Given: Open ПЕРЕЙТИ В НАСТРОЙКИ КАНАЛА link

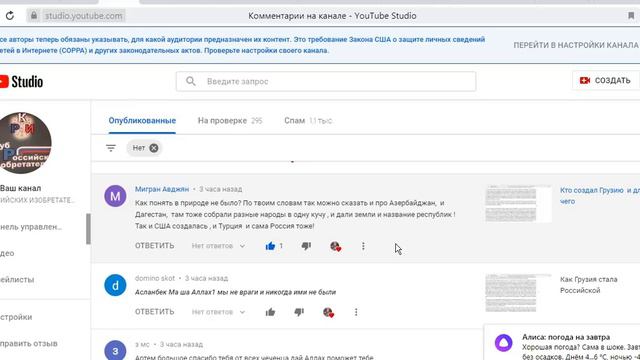Looking at the screenshot, I should click(576, 45).
